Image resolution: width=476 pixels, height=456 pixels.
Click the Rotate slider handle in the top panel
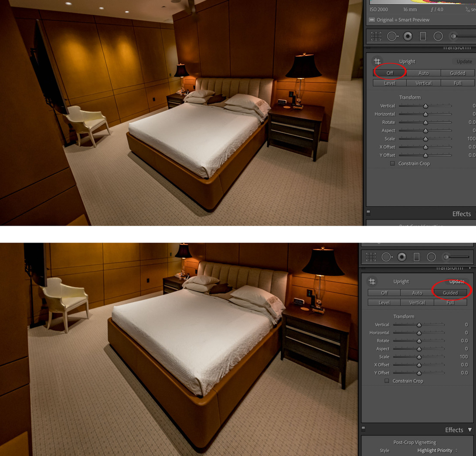click(425, 122)
